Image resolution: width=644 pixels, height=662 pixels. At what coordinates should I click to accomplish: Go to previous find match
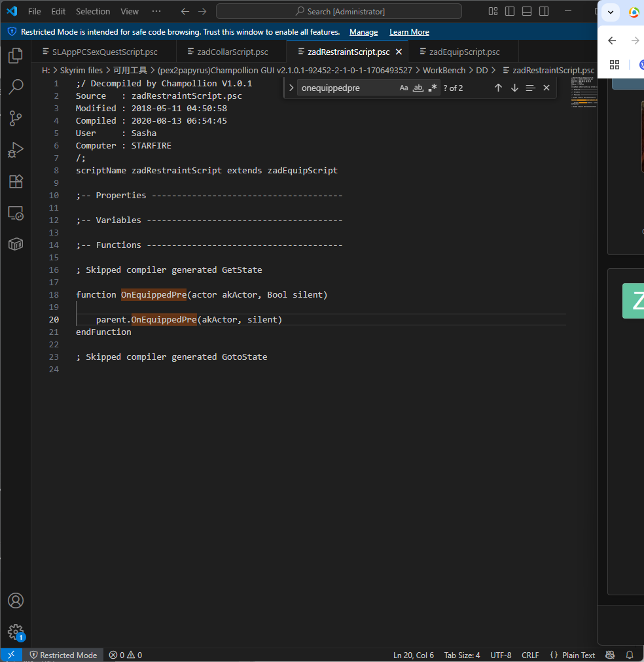498,88
